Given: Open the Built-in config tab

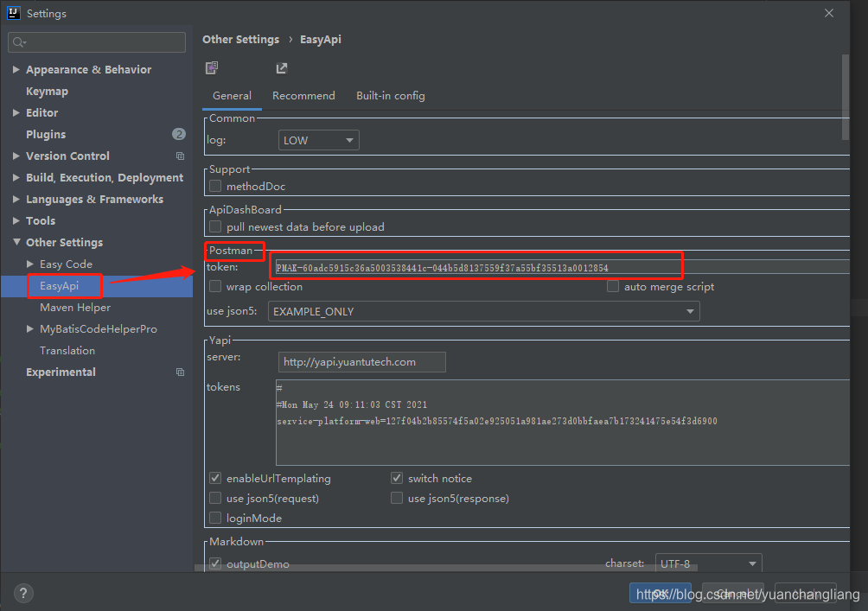Looking at the screenshot, I should [390, 96].
